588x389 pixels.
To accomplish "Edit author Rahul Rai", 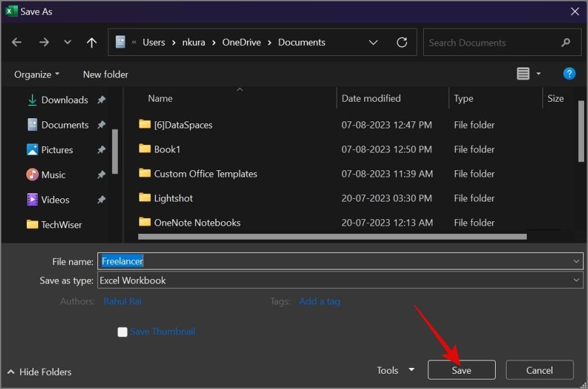I will (123, 301).
